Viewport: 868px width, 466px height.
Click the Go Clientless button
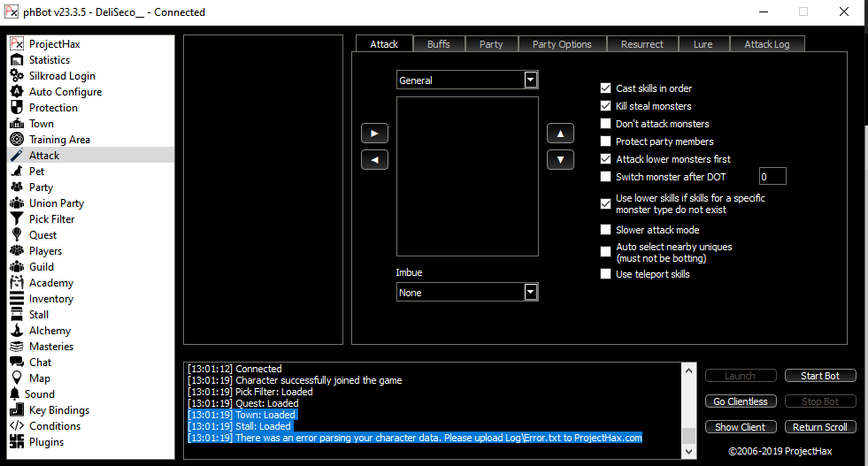(741, 401)
